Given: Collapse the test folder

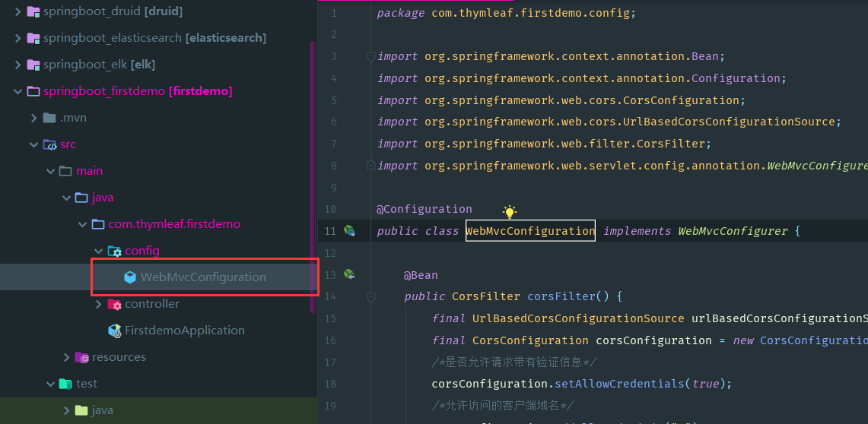Looking at the screenshot, I should point(50,384).
